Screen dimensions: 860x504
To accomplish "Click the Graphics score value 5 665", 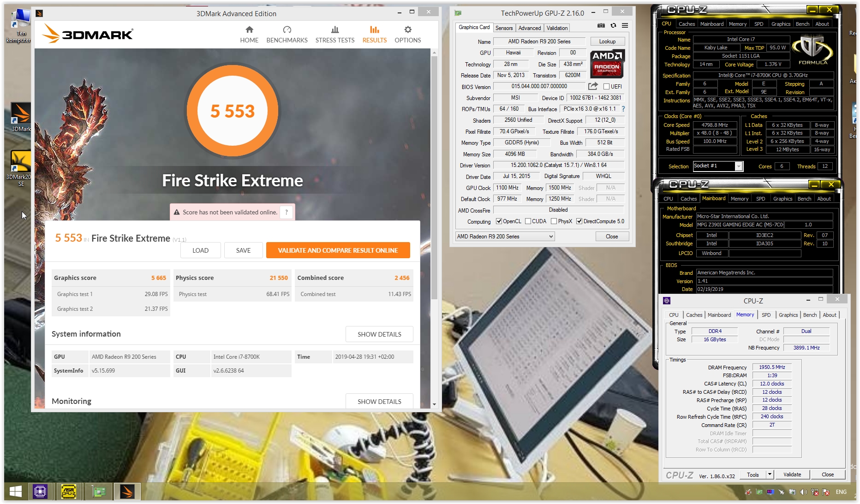I will click(x=159, y=278).
